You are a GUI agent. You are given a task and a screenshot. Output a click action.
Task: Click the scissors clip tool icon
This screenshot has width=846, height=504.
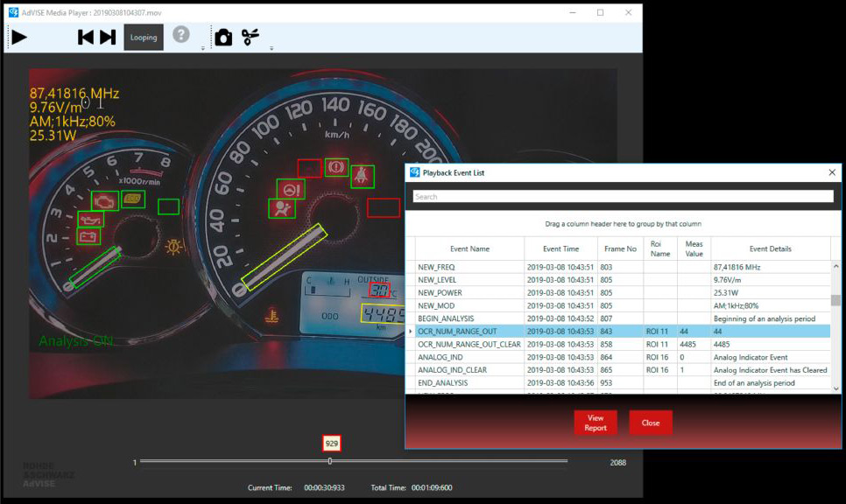click(x=250, y=38)
